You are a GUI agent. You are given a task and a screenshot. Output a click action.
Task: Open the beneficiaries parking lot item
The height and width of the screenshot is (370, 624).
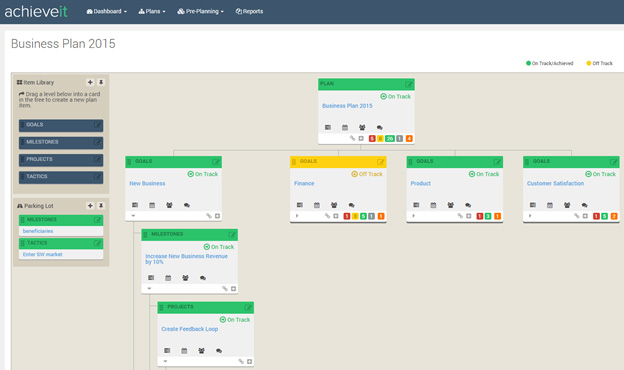[x=38, y=231]
